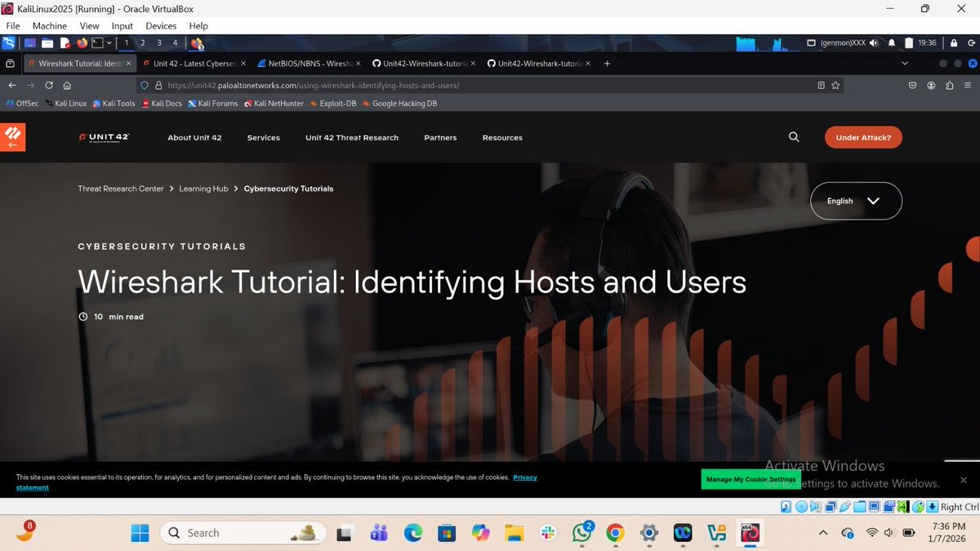Open the Firefox account icon
980x551 pixels.
(x=931, y=85)
